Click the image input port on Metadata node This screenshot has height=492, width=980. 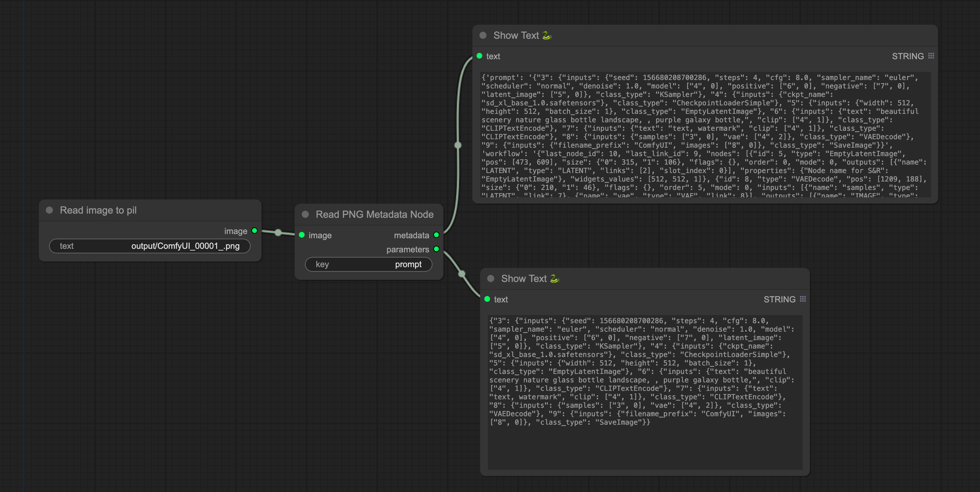(302, 235)
